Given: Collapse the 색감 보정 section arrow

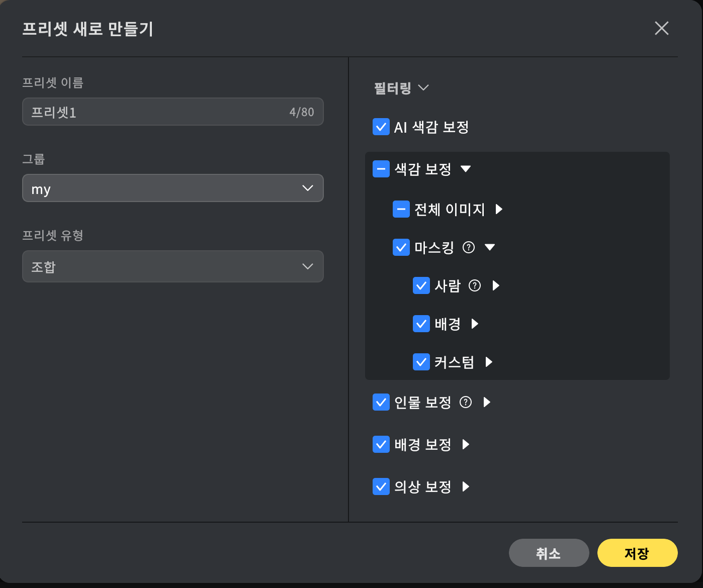Looking at the screenshot, I should [466, 169].
